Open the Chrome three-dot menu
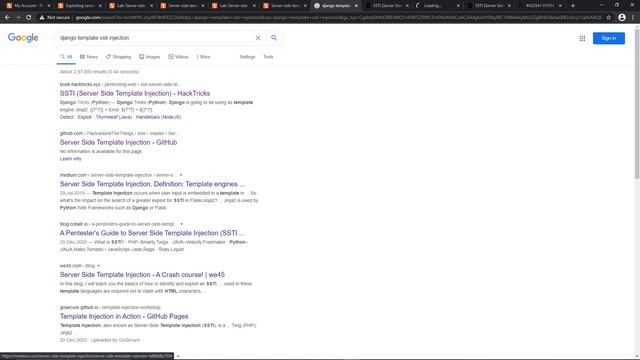The image size is (640, 360). (x=633, y=18)
